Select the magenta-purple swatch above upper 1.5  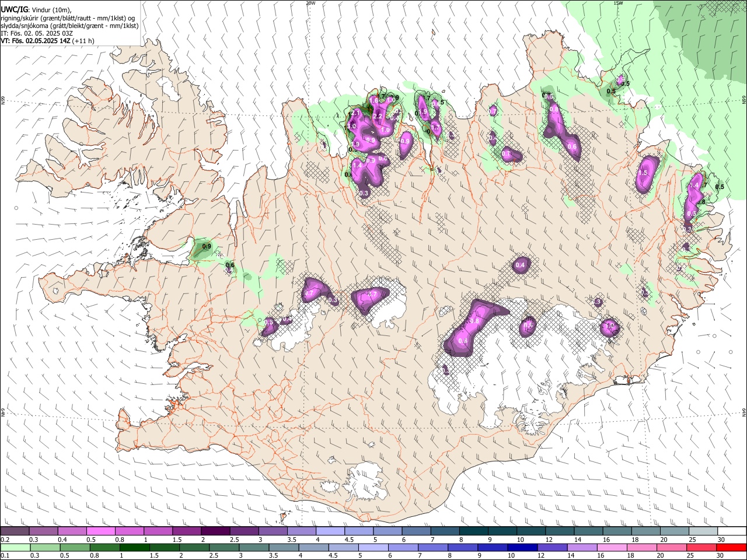(186, 531)
